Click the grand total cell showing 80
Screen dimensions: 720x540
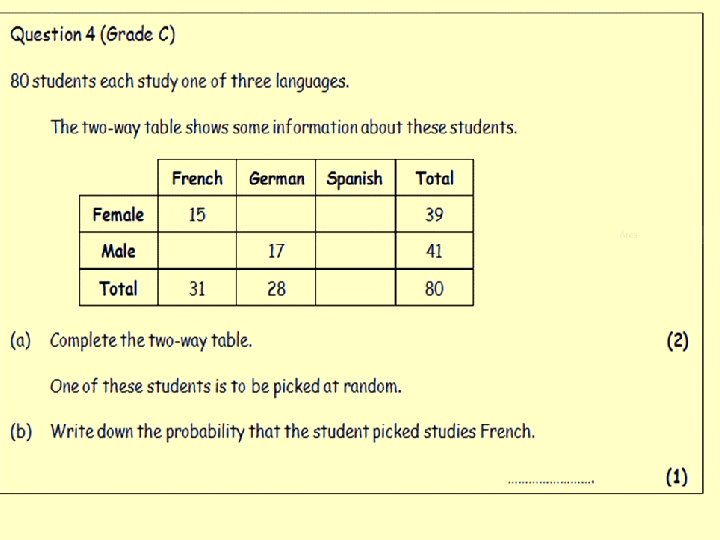(x=434, y=288)
